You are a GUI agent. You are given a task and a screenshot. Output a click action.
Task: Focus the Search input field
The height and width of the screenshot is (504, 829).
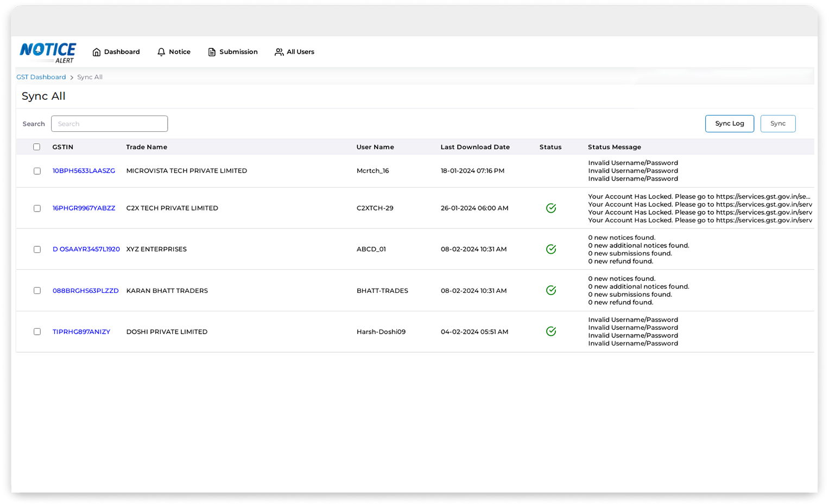pos(109,124)
